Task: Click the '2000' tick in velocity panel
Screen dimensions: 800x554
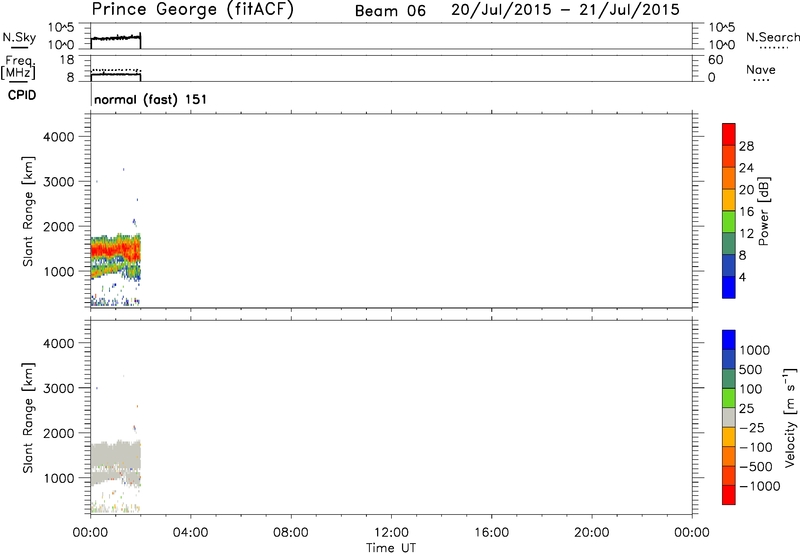Action: 59,433
